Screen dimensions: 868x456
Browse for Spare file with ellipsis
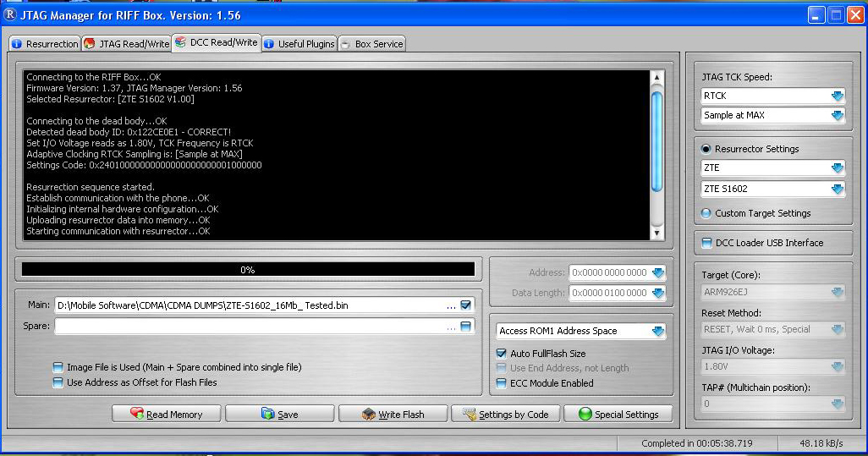pyautogui.click(x=451, y=327)
